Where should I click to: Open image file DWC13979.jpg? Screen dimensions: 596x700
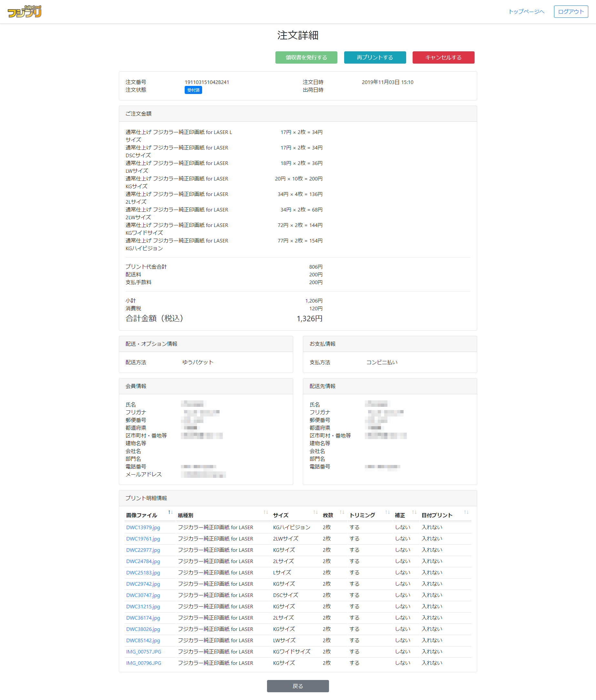coord(143,527)
